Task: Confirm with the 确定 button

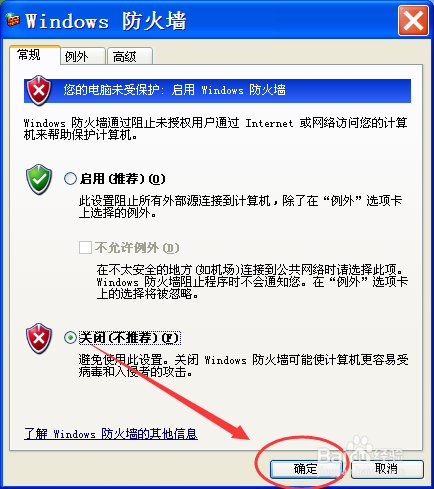Action: 306,469
